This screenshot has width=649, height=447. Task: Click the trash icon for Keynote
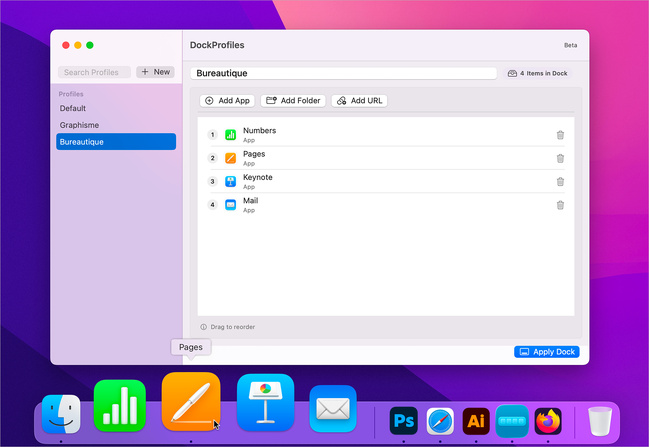pyautogui.click(x=560, y=182)
